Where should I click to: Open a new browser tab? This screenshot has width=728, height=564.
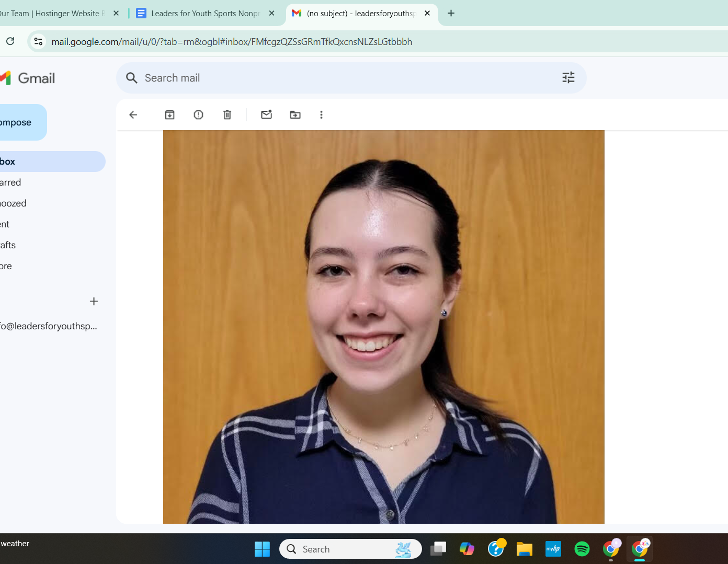click(x=451, y=14)
